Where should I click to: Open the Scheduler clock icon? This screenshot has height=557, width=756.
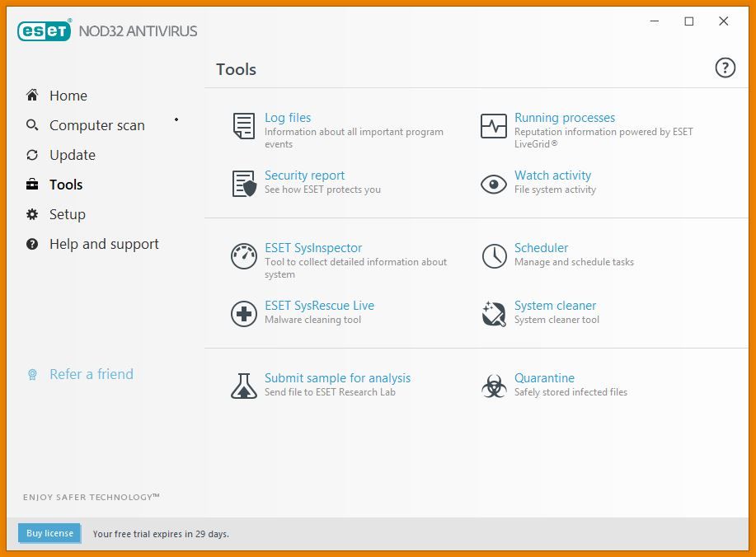click(x=494, y=256)
